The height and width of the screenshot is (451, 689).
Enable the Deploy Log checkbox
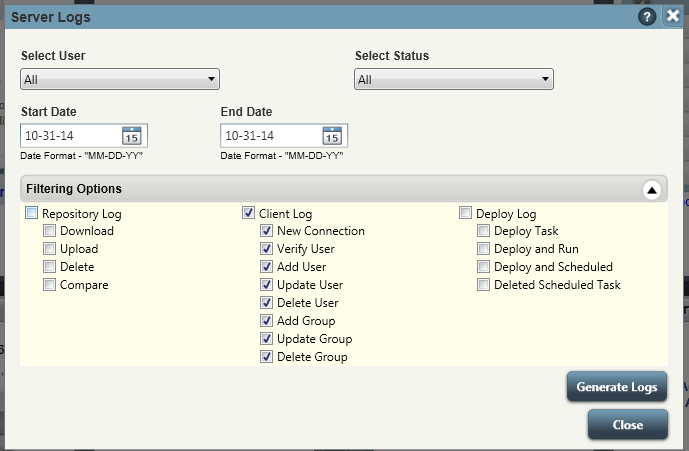click(465, 213)
